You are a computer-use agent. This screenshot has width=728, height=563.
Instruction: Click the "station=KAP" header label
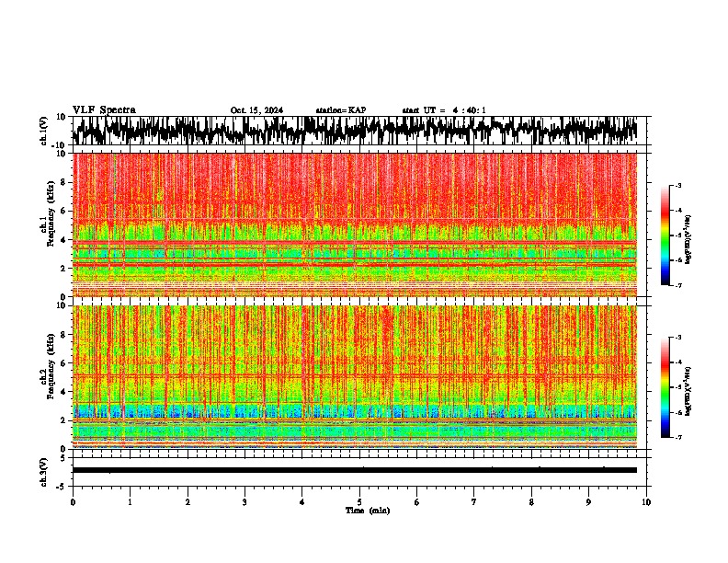(341, 110)
